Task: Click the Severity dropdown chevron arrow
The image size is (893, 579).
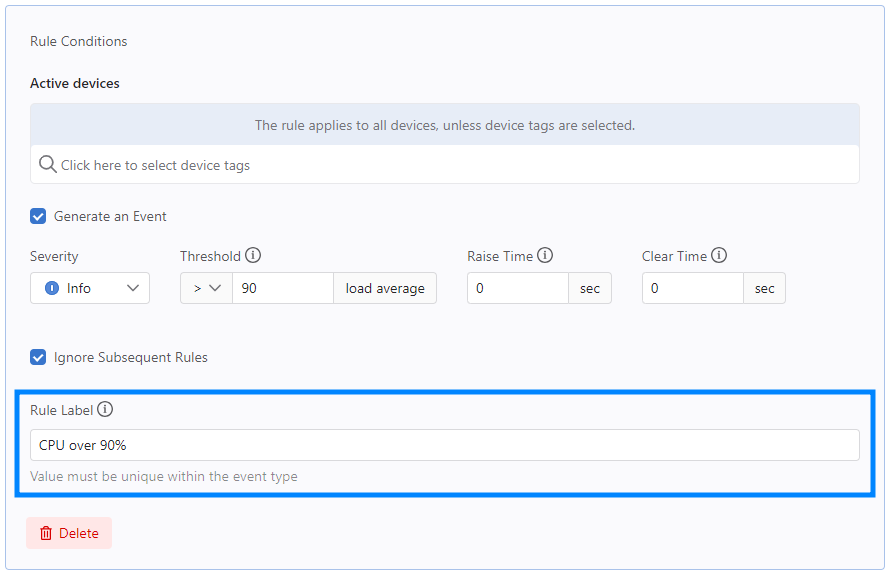Action: [x=133, y=288]
